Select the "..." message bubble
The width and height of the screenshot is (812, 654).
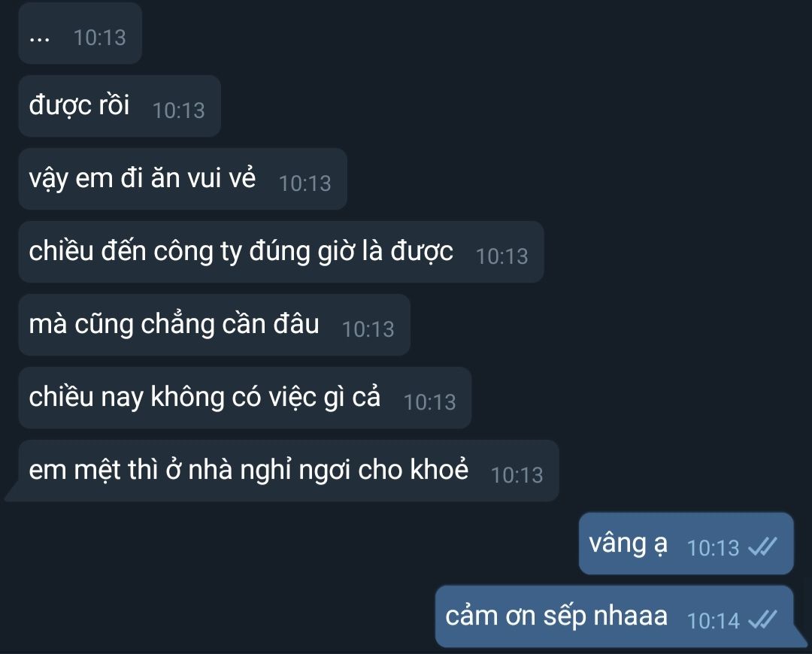pos(80,33)
